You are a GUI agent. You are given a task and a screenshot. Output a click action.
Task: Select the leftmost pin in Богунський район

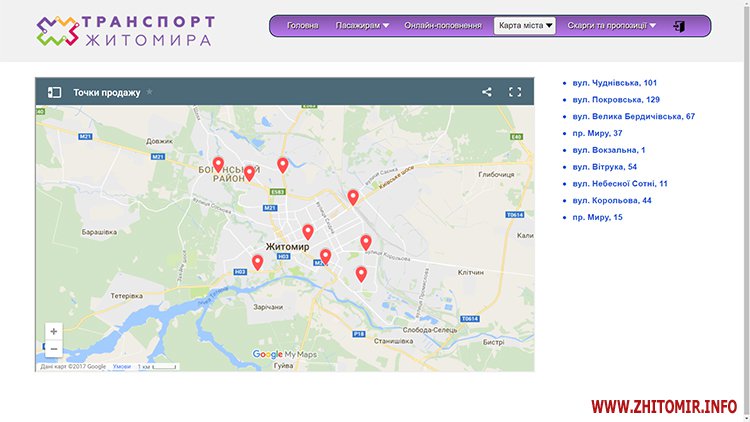[x=218, y=163]
